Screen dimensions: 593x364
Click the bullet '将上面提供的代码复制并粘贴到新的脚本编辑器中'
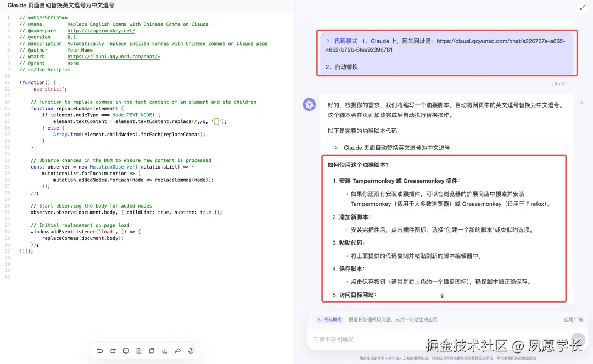(417, 256)
